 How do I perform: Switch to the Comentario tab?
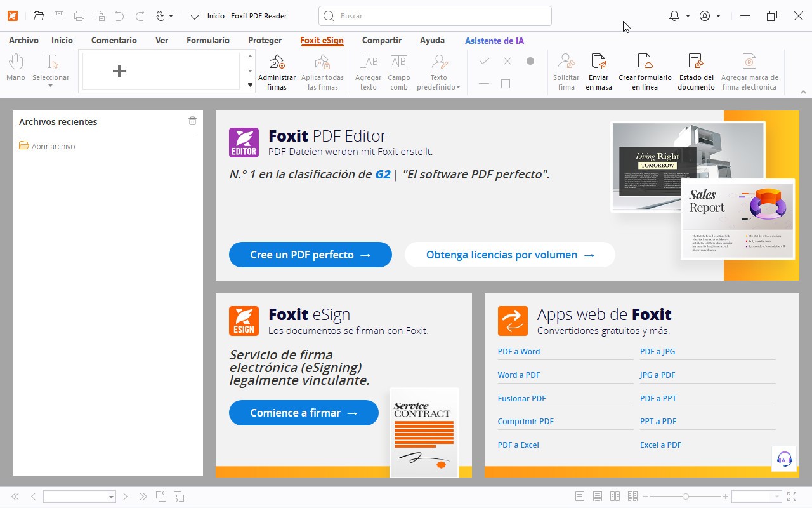(114, 40)
